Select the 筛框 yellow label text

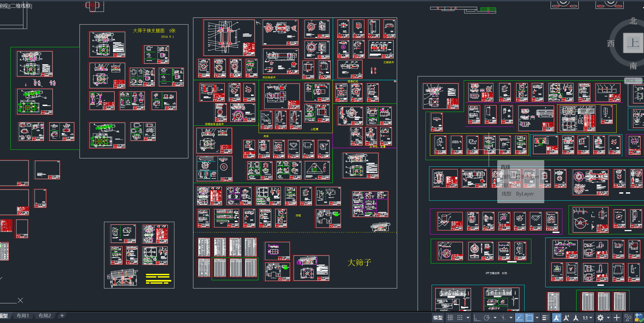point(298,215)
